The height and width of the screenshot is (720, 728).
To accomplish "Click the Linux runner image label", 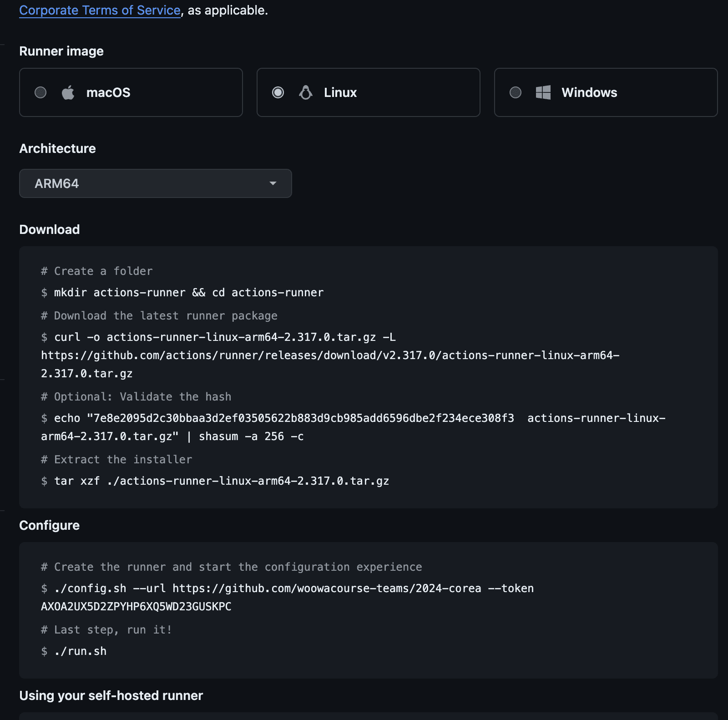I will coord(340,92).
